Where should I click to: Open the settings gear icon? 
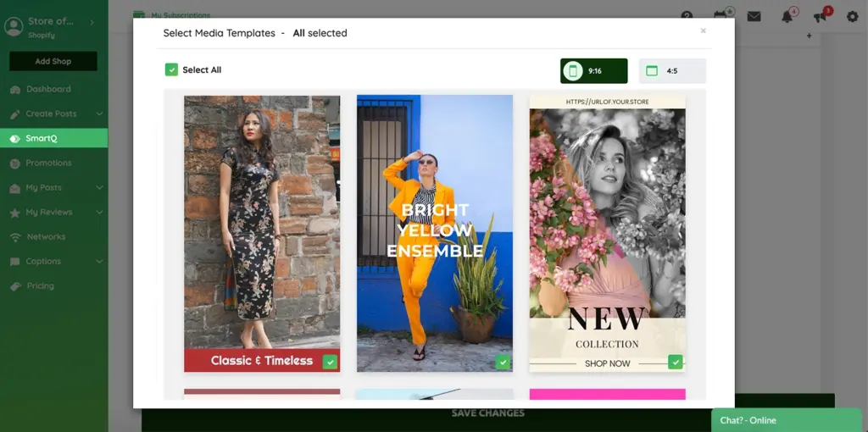[x=852, y=16]
